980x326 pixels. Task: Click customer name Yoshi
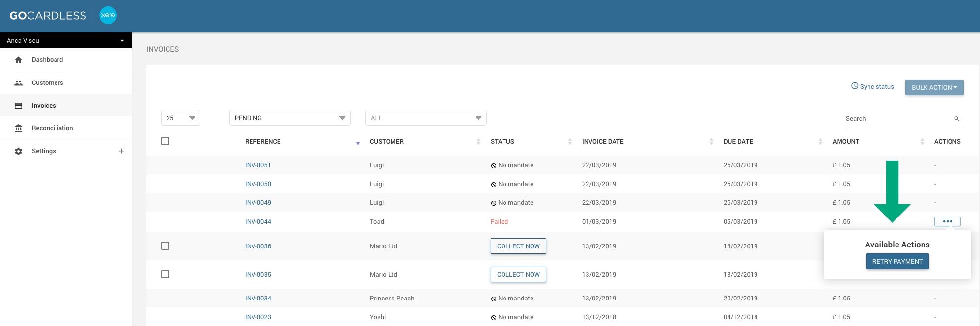pos(378,317)
